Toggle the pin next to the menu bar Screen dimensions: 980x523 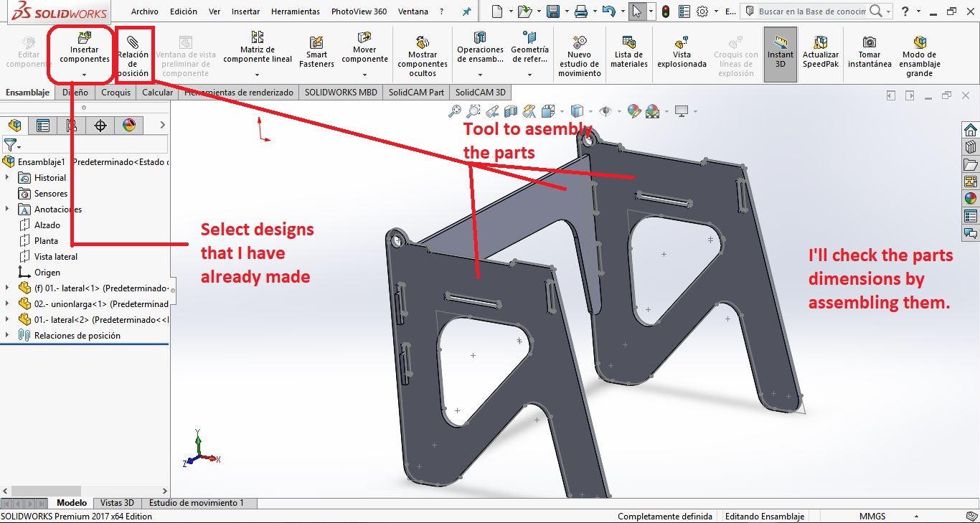[x=467, y=11]
